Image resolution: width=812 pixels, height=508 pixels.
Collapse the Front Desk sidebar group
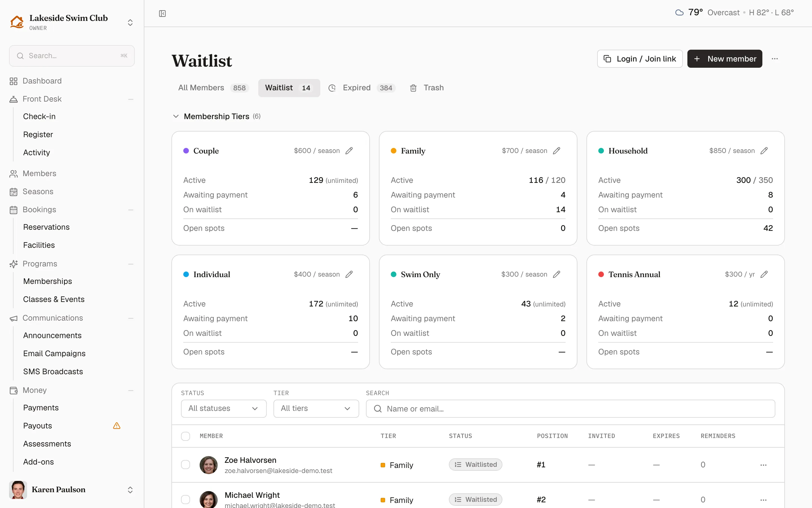click(131, 99)
